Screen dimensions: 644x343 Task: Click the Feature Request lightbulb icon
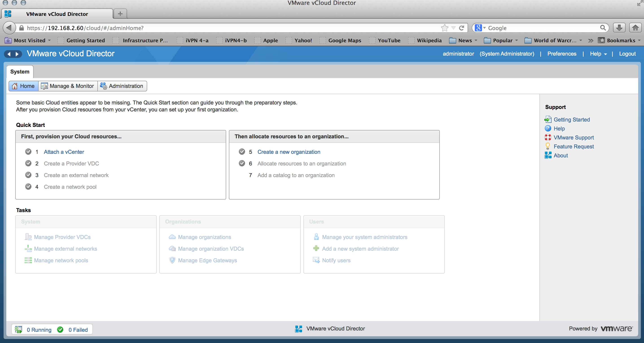[548, 146]
